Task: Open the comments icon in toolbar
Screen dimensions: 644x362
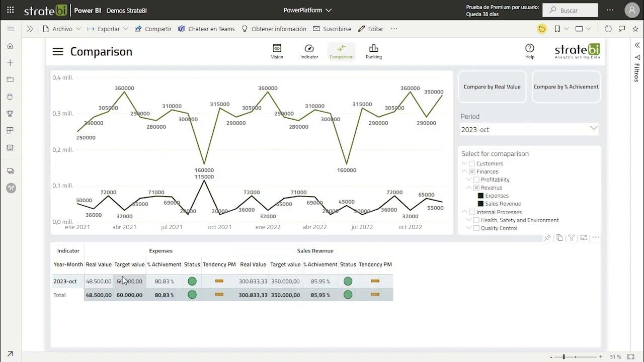Action: [x=622, y=29]
